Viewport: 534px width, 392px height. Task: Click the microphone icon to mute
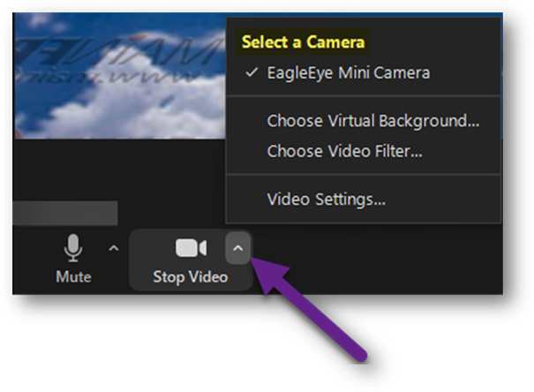click(x=73, y=248)
